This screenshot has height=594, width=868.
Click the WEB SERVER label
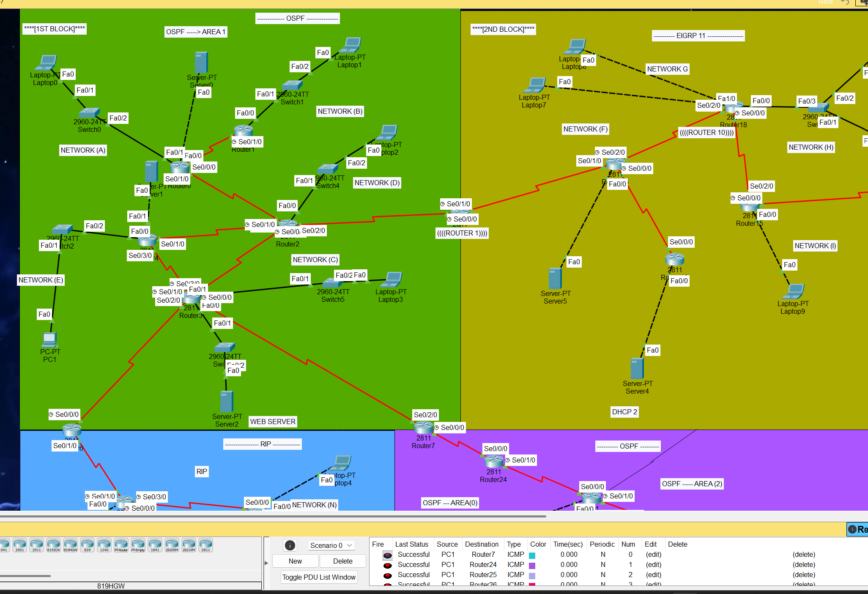[273, 422]
